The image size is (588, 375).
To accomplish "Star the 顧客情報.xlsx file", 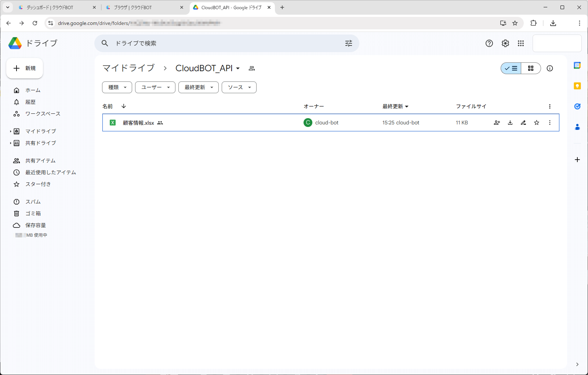I will tap(537, 123).
